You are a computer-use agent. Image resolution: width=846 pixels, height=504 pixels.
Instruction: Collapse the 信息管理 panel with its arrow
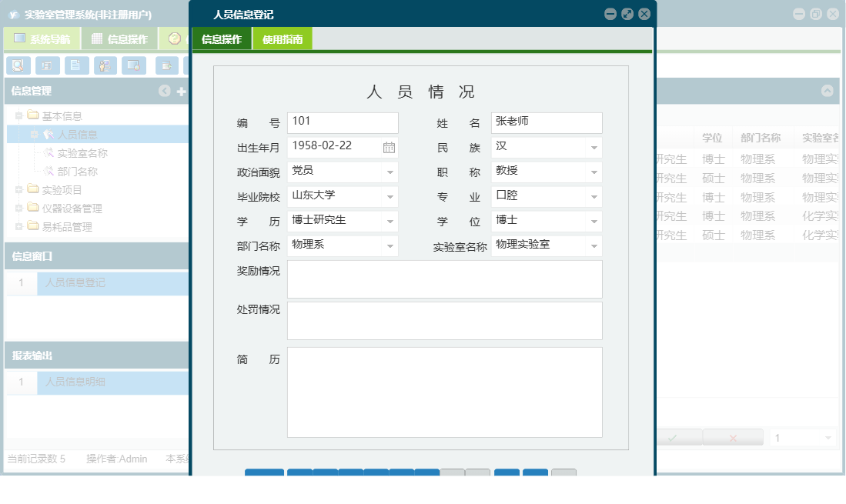click(x=163, y=91)
